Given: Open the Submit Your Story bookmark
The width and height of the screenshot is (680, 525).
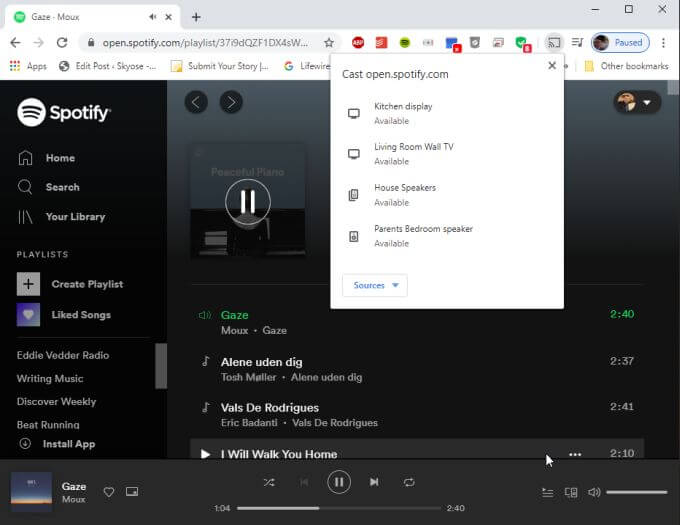Looking at the screenshot, I should (220, 66).
